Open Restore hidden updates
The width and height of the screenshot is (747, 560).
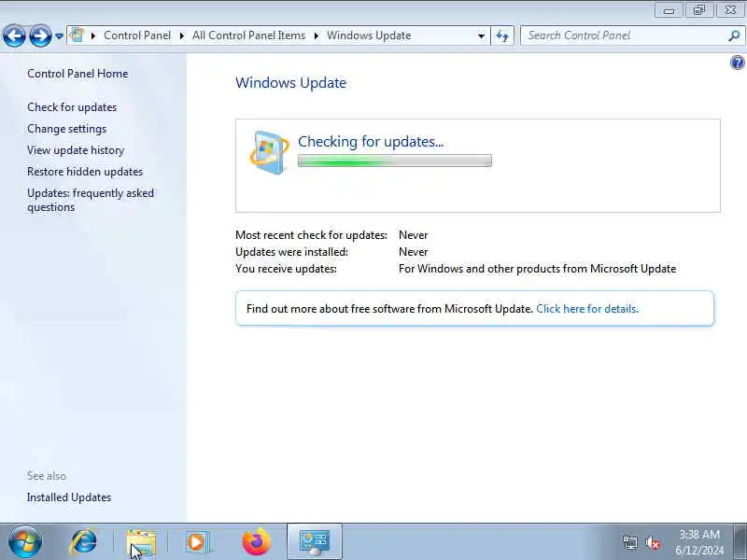[x=85, y=172]
